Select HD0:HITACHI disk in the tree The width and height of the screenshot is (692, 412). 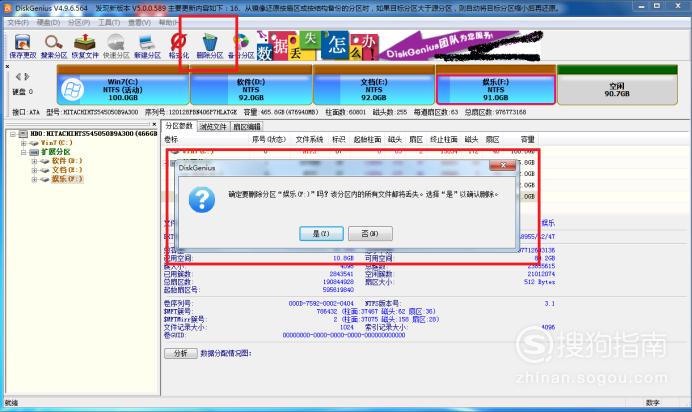pyautogui.click(x=94, y=134)
